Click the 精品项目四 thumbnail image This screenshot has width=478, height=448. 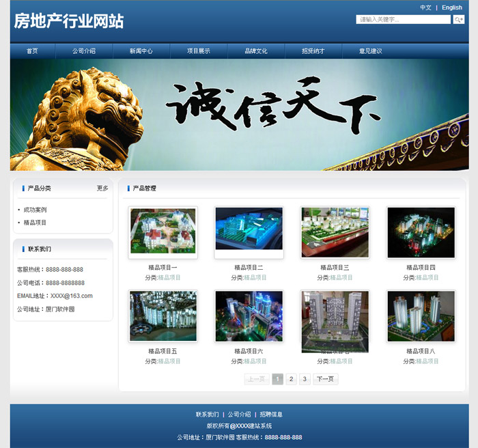click(x=421, y=232)
